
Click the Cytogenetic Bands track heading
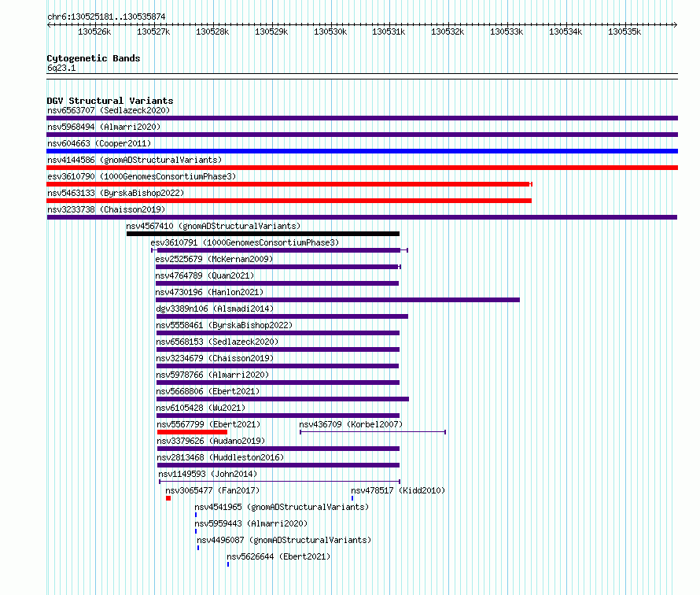click(94, 58)
